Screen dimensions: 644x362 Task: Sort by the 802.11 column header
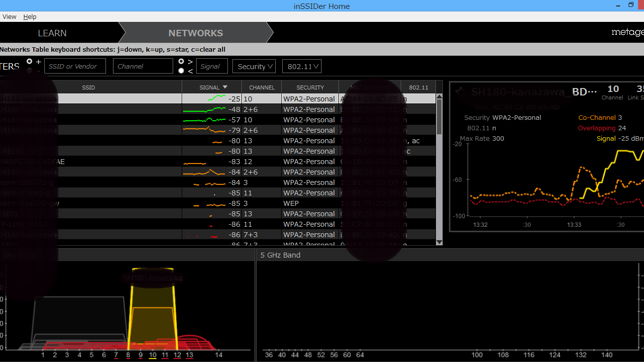coord(419,87)
